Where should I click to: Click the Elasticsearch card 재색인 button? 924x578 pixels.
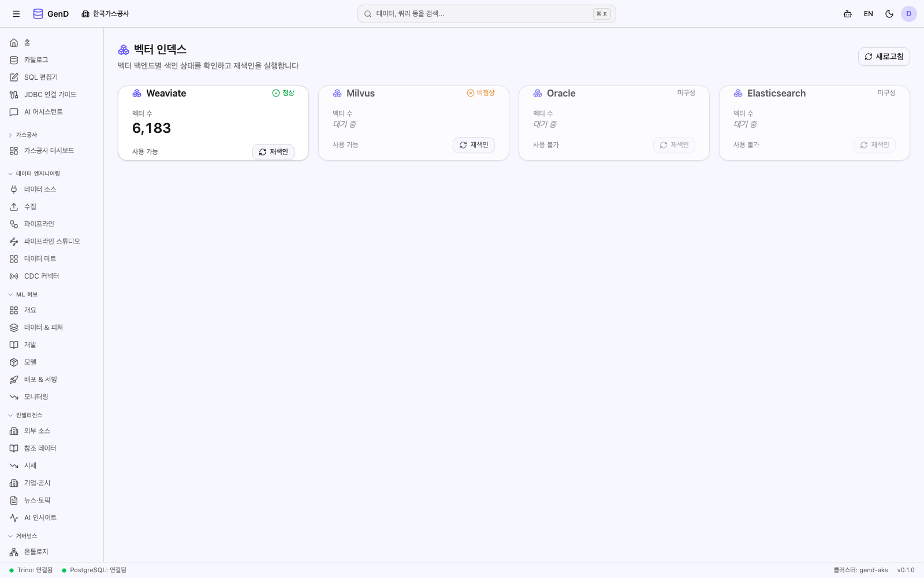[x=874, y=145]
